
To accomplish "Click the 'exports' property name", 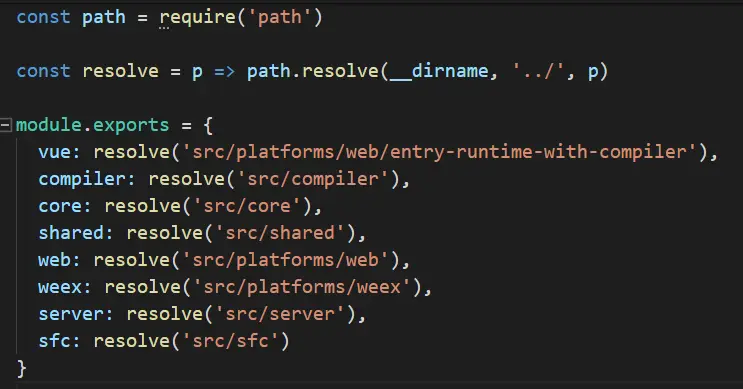I will coord(131,126).
